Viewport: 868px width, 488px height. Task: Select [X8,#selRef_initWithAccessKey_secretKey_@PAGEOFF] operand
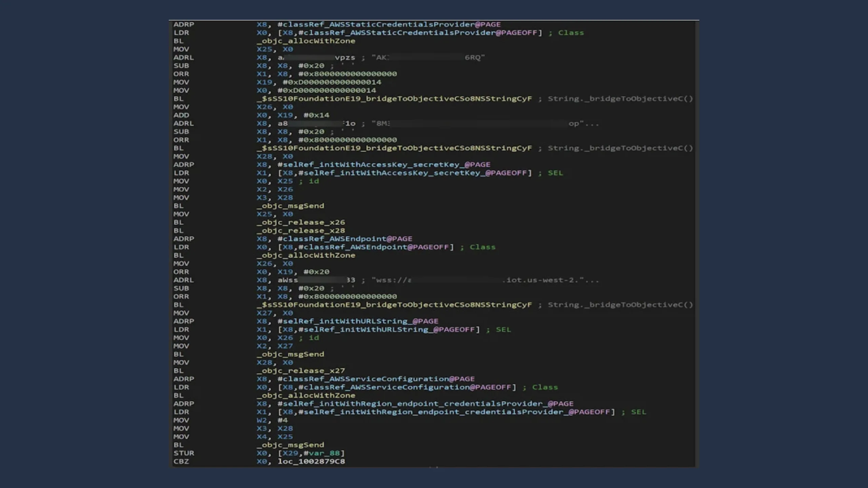(x=405, y=173)
